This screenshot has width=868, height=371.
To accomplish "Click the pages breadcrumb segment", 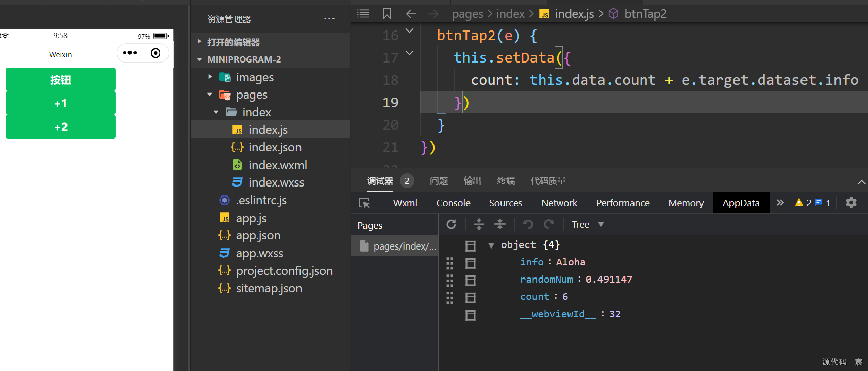I will point(468,14).
